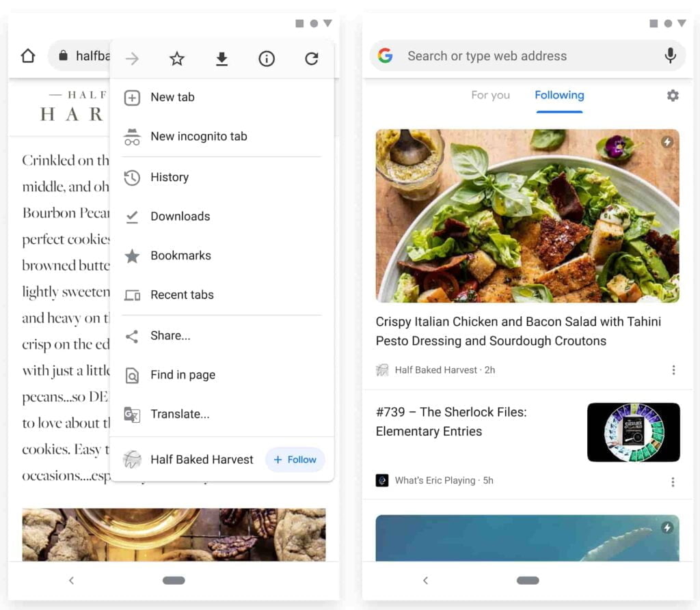
Task: Reload the page with refresh icon
Action: 312,59
